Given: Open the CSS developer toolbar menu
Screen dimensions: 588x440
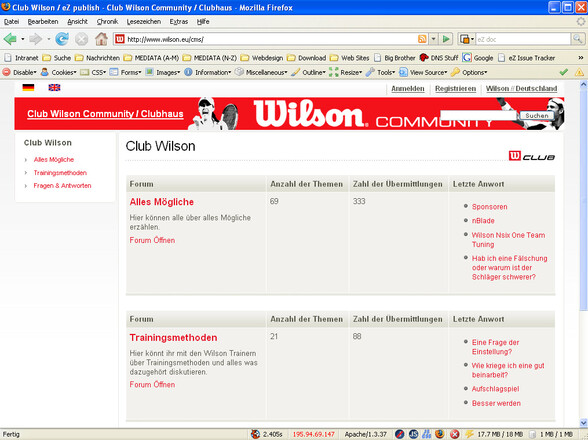Looking at the screenshot, I should point(93,72).
